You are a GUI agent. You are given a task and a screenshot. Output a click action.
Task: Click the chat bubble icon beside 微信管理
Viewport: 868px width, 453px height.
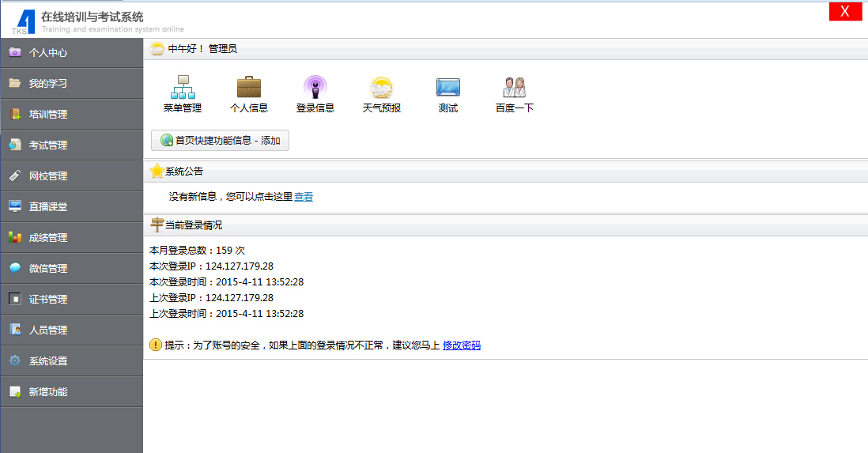tap(15, 268)
